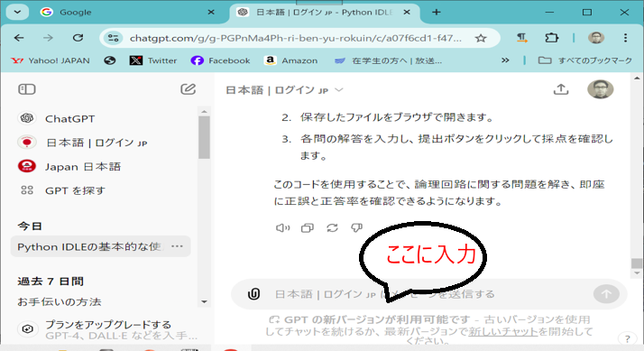Open the tab search dropdown

[17, 12]
